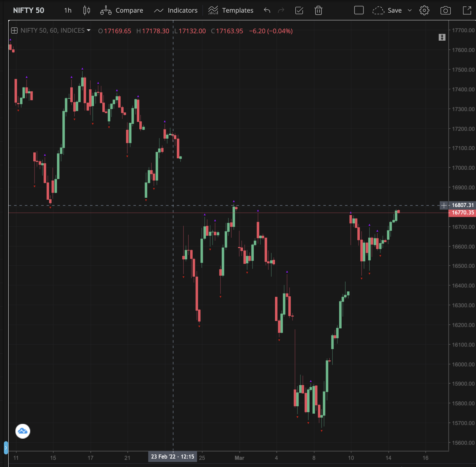
Task: Click the Mar label on time axis
Action: click(239, 458)
